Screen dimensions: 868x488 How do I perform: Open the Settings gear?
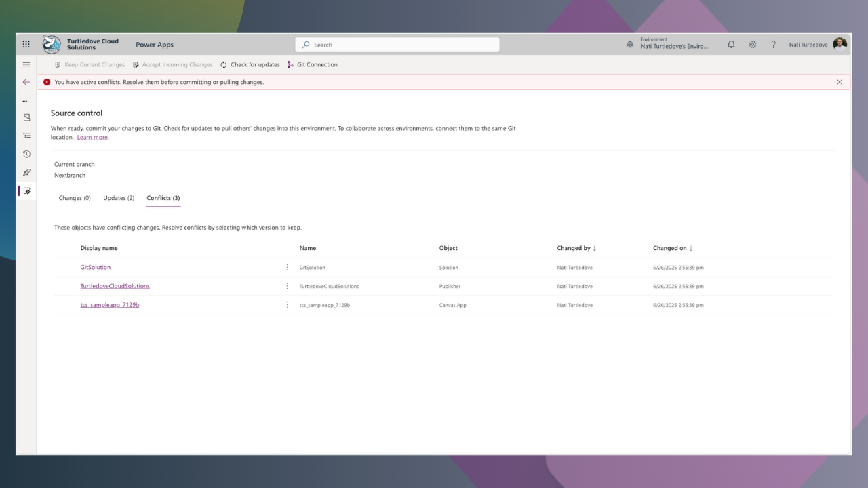(x=753, y=45)
